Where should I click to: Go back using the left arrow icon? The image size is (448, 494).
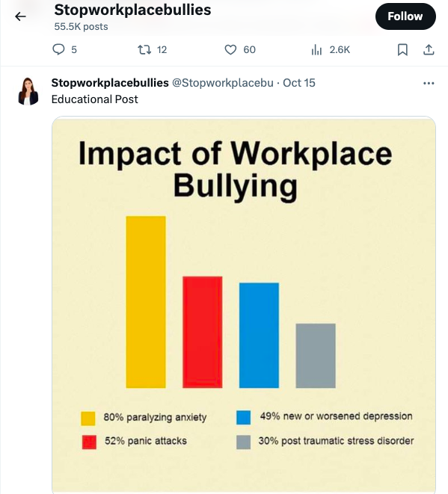coord(20,16)
